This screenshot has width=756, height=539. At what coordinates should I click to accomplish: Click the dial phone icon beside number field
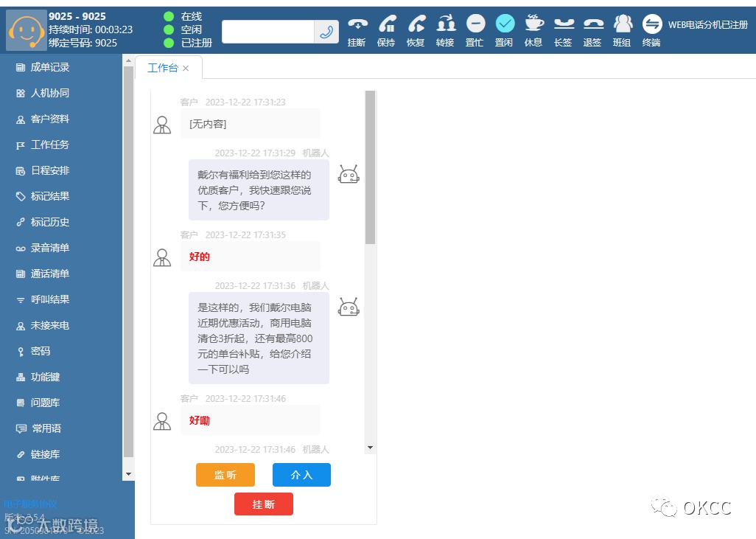[326, 32]
